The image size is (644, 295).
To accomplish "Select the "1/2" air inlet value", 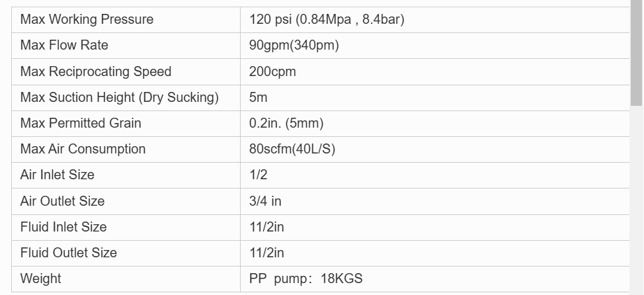I will click(259, 175).
